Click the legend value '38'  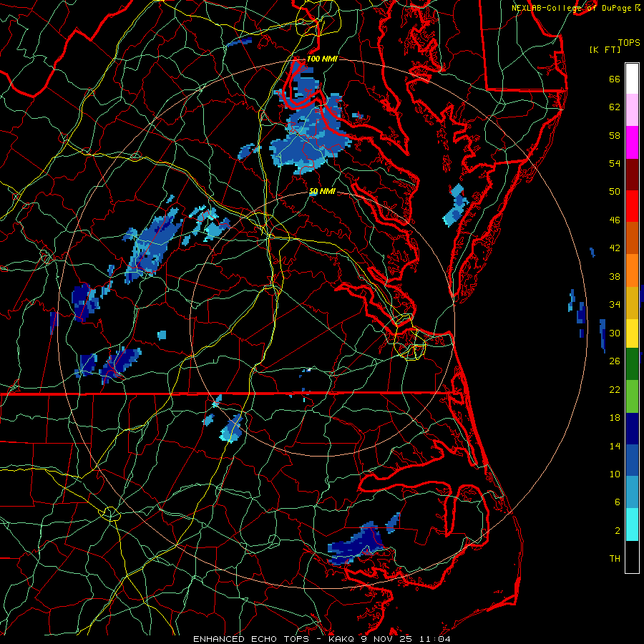click(x=615, y=276)
